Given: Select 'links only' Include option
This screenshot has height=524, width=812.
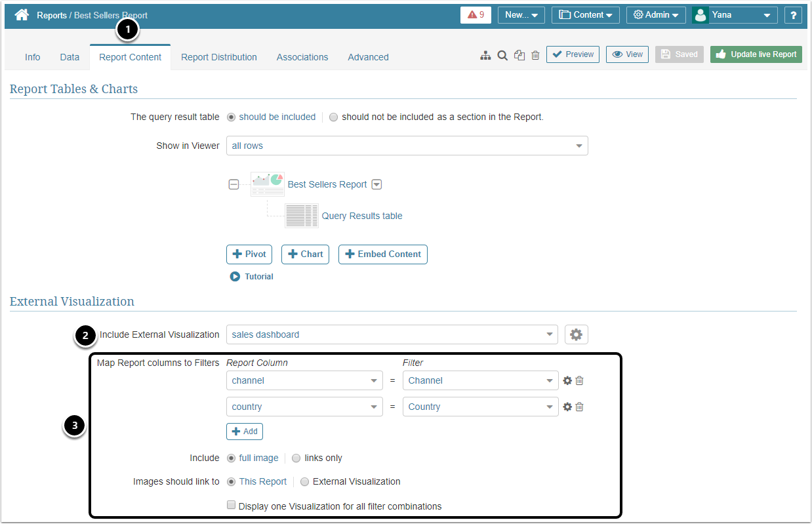Looking at the screenshot, I should [296, 458].
